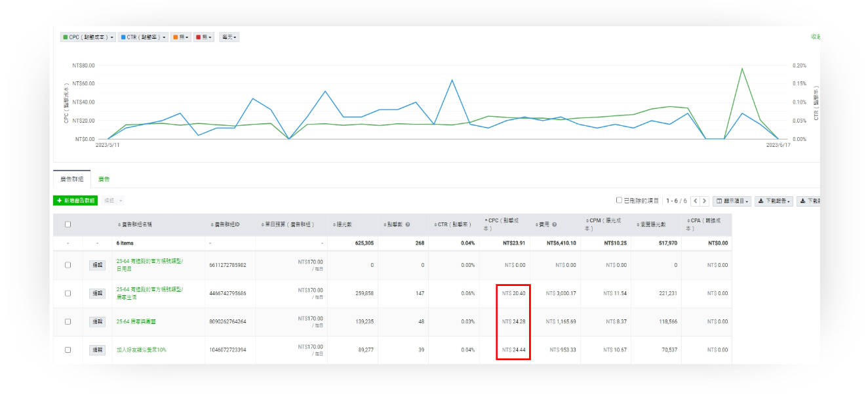Go to next page with right arrow

[705, 201]
